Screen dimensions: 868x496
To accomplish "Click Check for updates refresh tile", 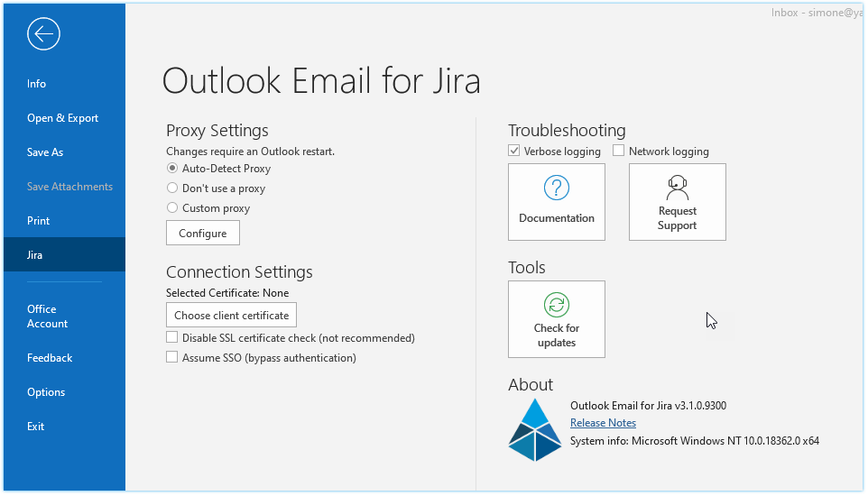I will 556,319.
